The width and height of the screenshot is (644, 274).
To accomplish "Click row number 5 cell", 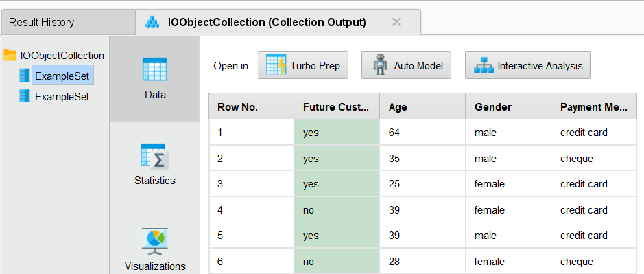I will tap(251, 236).
